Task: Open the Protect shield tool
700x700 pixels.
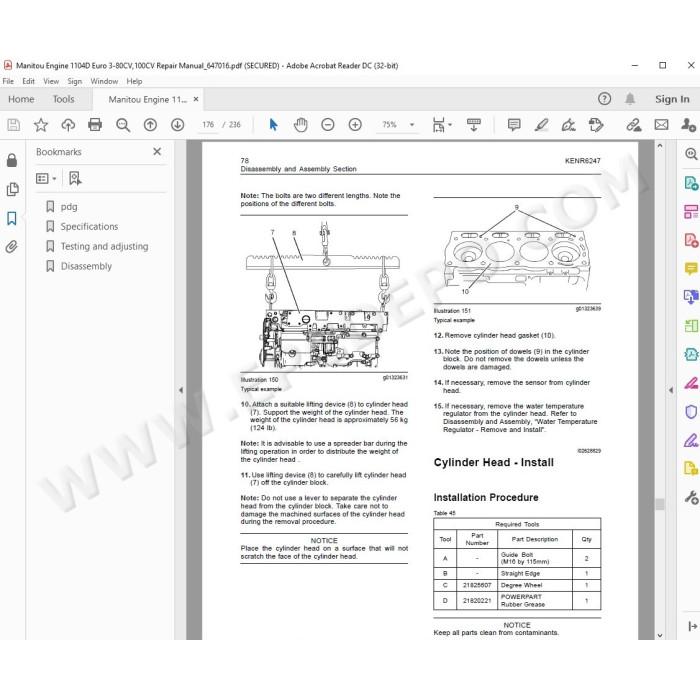Action: (691, 411)
